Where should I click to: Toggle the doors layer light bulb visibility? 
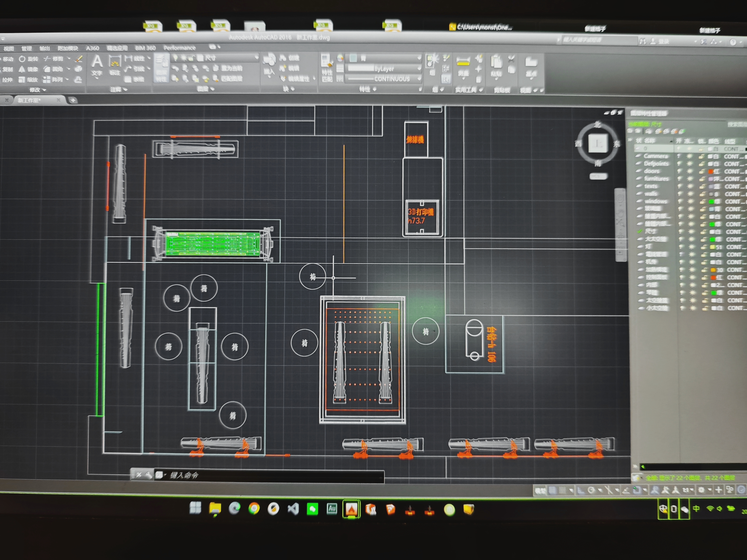pos(679,171)
